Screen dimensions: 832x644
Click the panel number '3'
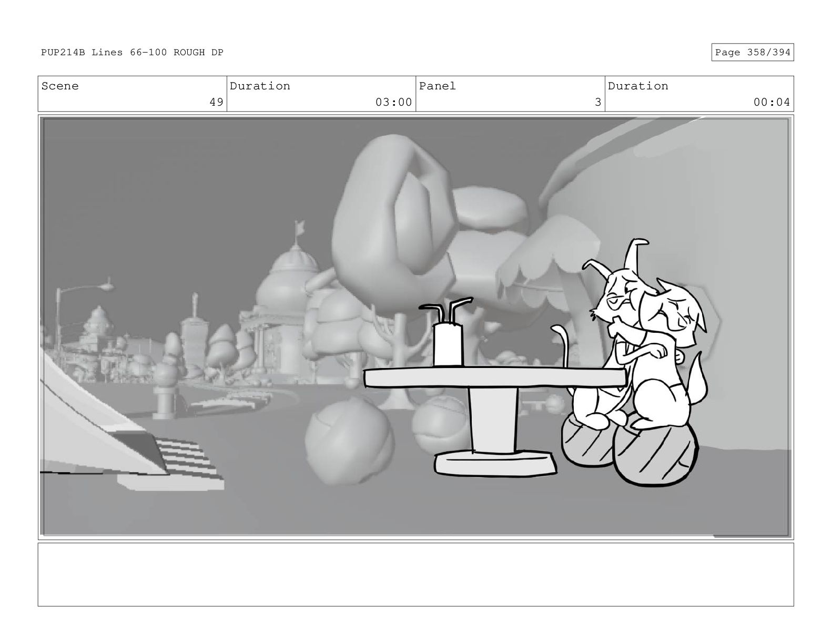pyautogui.click(x=597, y=103)
